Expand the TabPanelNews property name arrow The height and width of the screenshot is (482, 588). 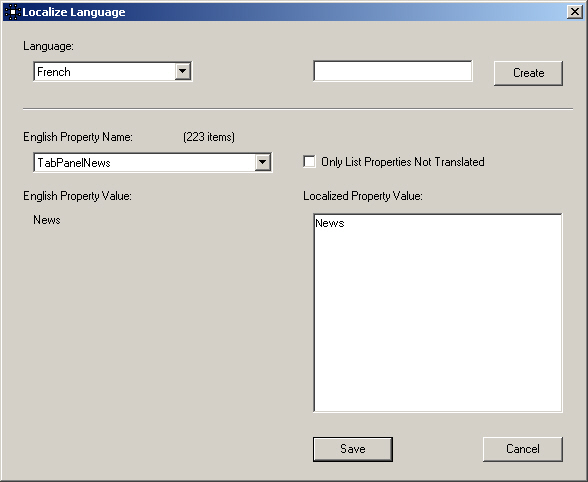[x=262, y=162]
